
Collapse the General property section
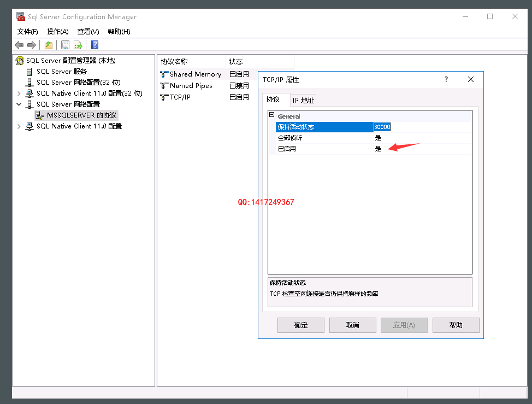[271, 116]
